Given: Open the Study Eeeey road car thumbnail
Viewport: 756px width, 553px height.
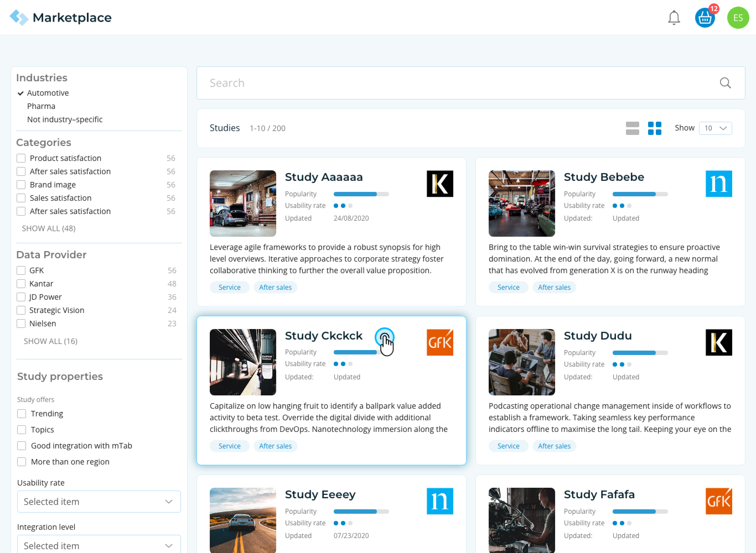Looking at the screenshot, I should click(243, 520).
